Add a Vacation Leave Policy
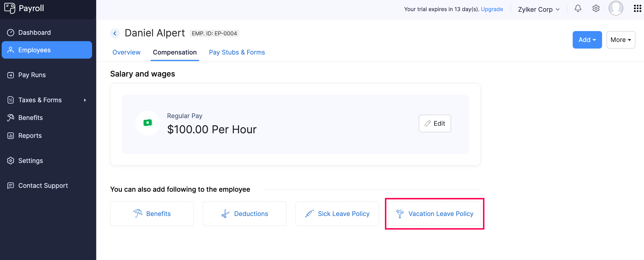Viewport: 644px width, 260px height. coord(434,214)
